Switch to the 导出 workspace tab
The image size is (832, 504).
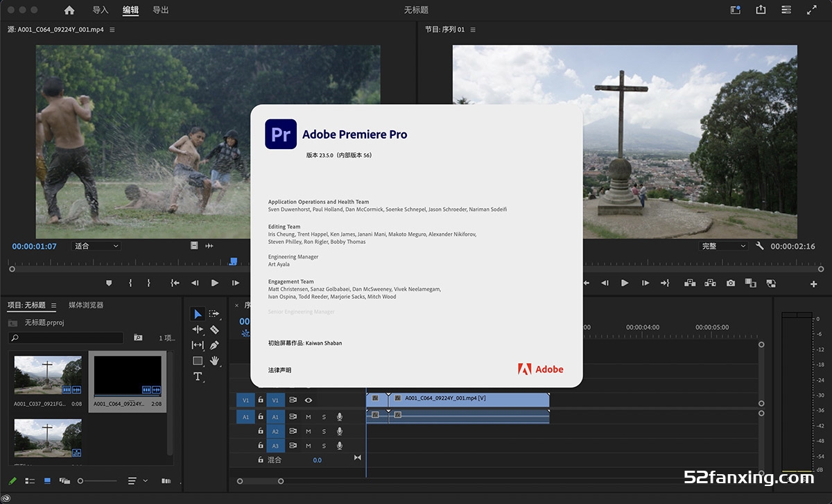tap(160, 10)
